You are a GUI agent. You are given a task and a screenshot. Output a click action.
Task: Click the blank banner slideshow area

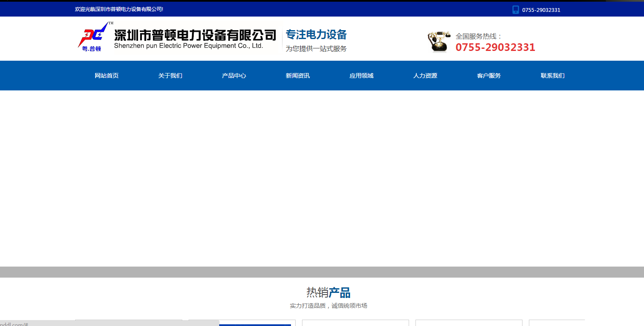[x=322, y=178]
